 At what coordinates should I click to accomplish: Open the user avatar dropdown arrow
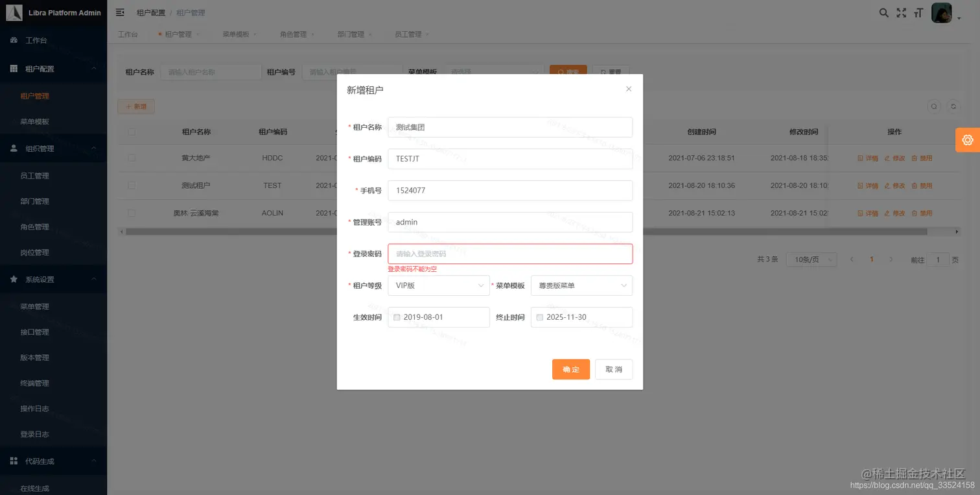pos(959,19)
